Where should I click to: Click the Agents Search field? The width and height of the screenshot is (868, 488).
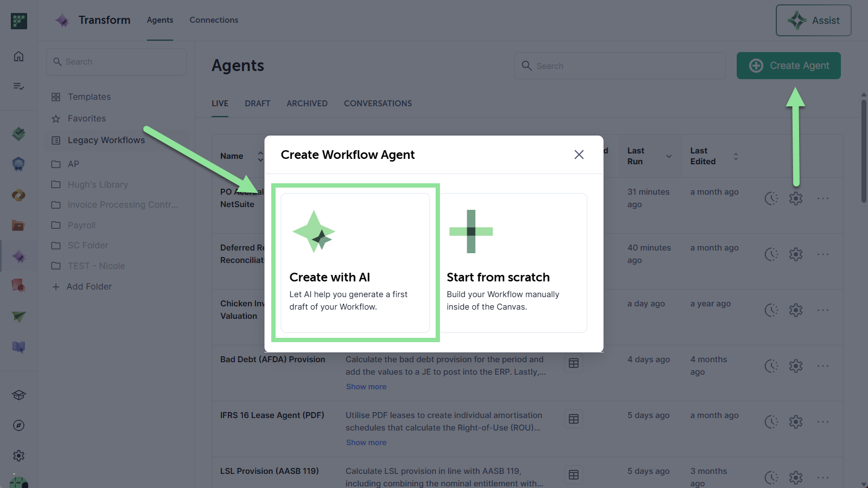[x=620, y=66]
